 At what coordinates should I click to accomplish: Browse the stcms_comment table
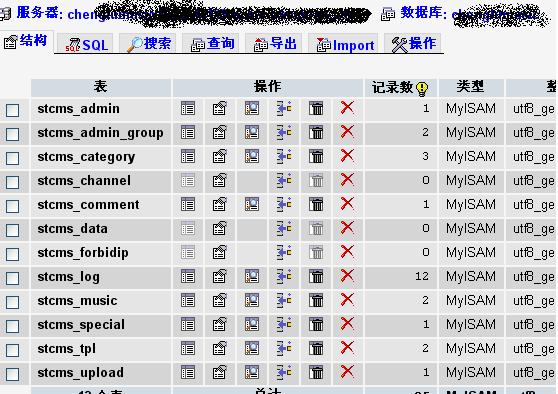[x=188, y=204]
